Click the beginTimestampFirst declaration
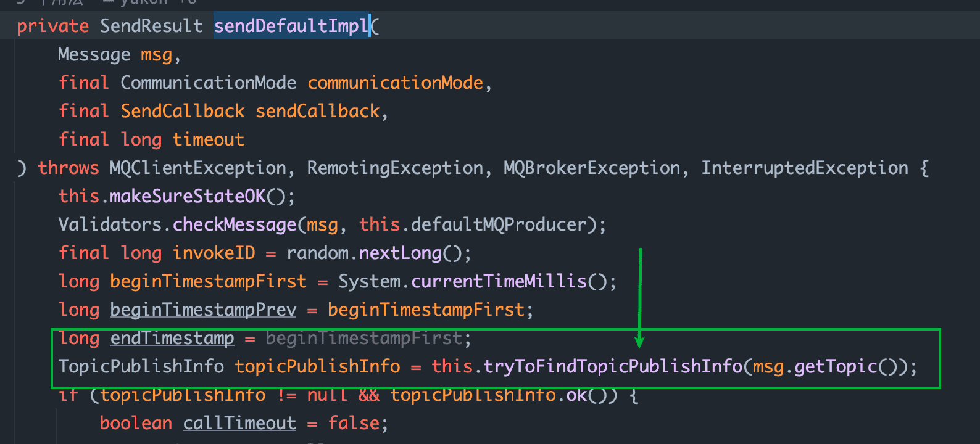 point(208,281)
